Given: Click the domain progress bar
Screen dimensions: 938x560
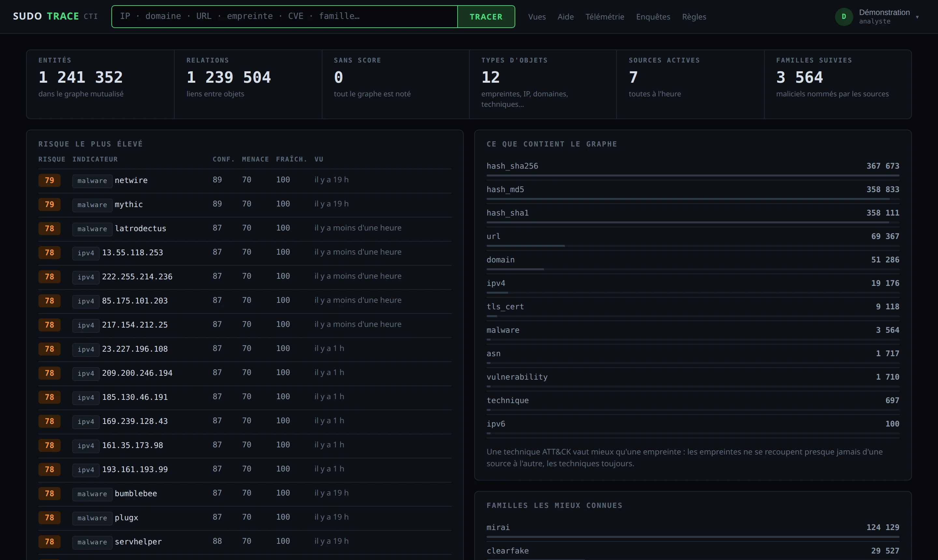Looking at the screenshot, I should click(x=693, y=269).
